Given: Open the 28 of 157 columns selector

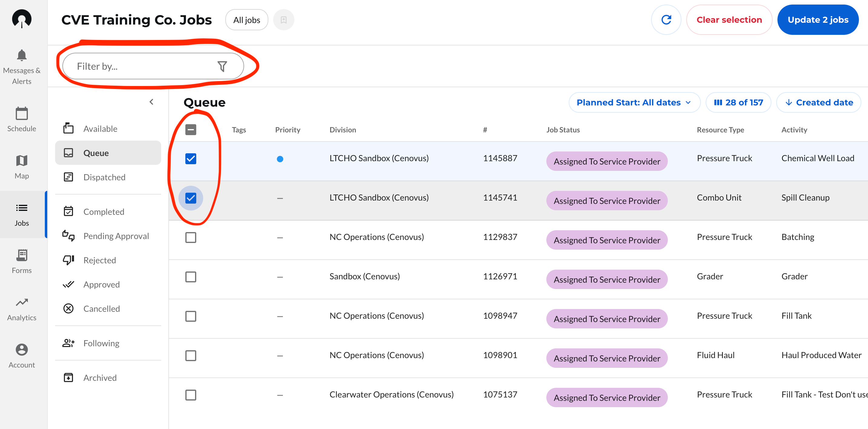Looking at the screenshot, I should coord(738,102).
